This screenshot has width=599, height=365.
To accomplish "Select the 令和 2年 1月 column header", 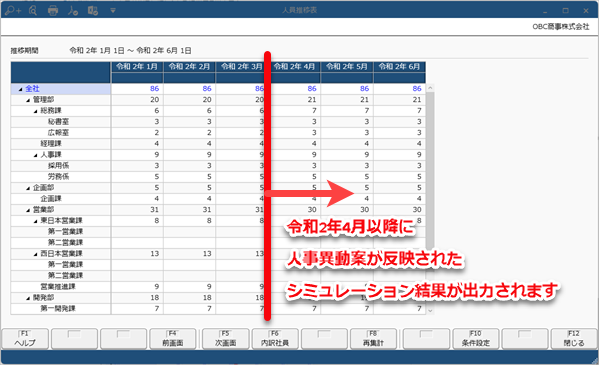I will tap(137, 67).
